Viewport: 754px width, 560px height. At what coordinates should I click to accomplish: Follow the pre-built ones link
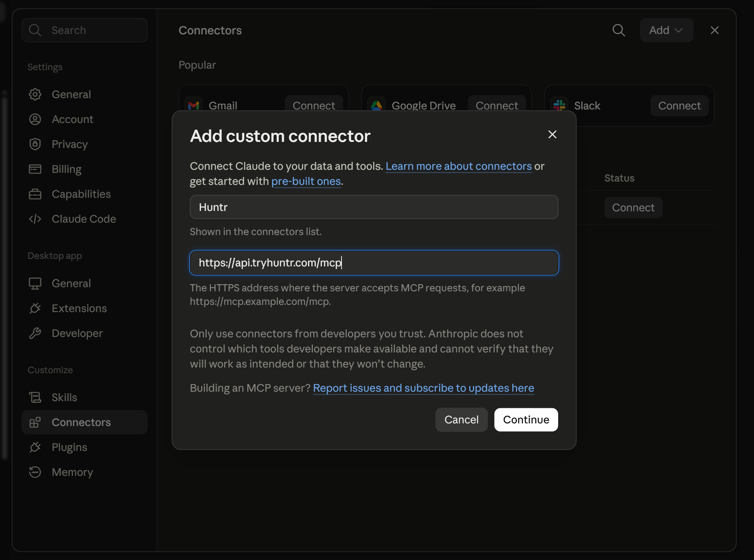(306, 181)
